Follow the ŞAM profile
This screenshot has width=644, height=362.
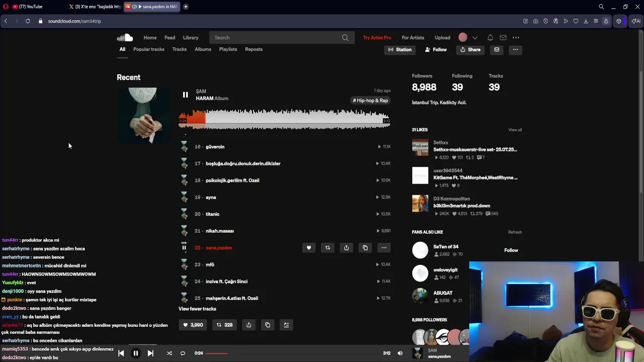click(x=436, y=50)
